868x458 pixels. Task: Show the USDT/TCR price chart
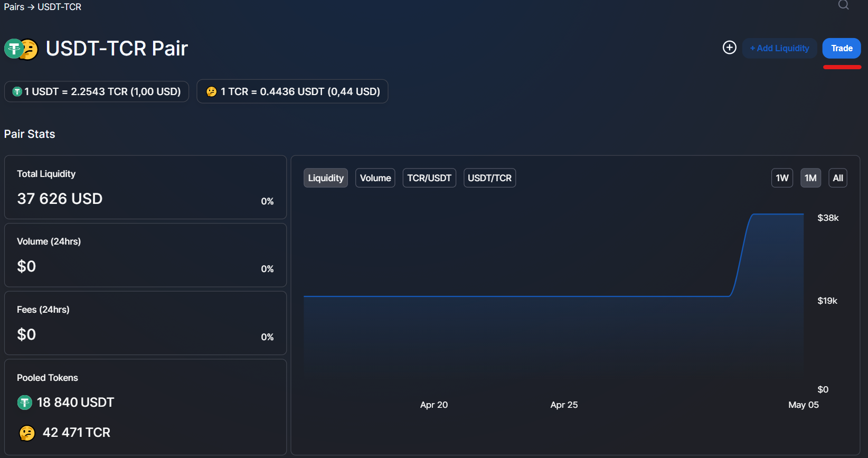point(489,178)
